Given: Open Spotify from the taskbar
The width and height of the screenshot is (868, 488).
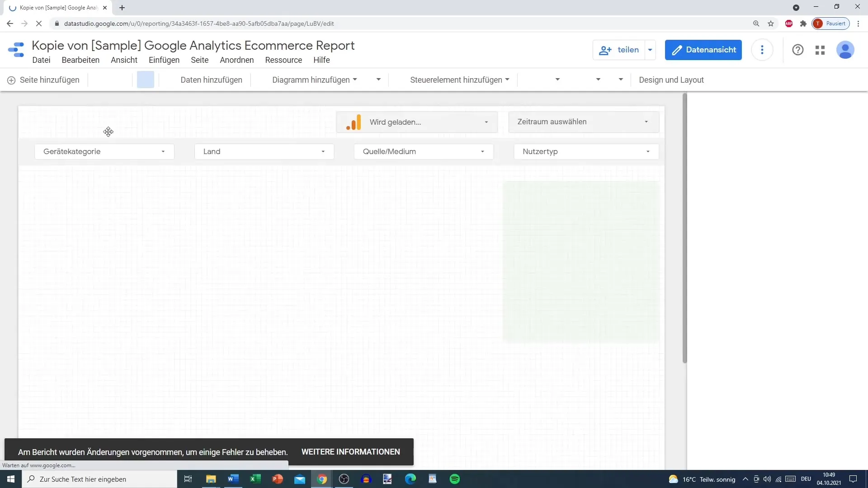Looking at the screenshot, I should 455,479.
